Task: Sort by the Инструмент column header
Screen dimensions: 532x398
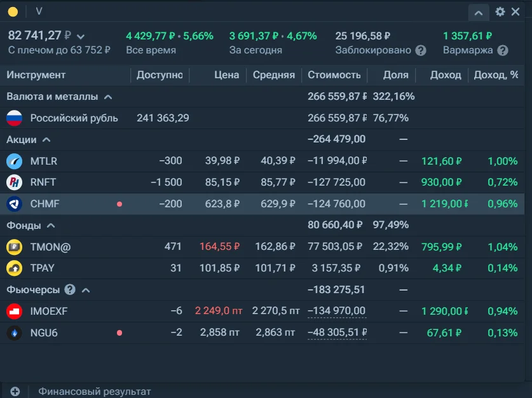Action: pyautogui.click(x=36, y=75)
